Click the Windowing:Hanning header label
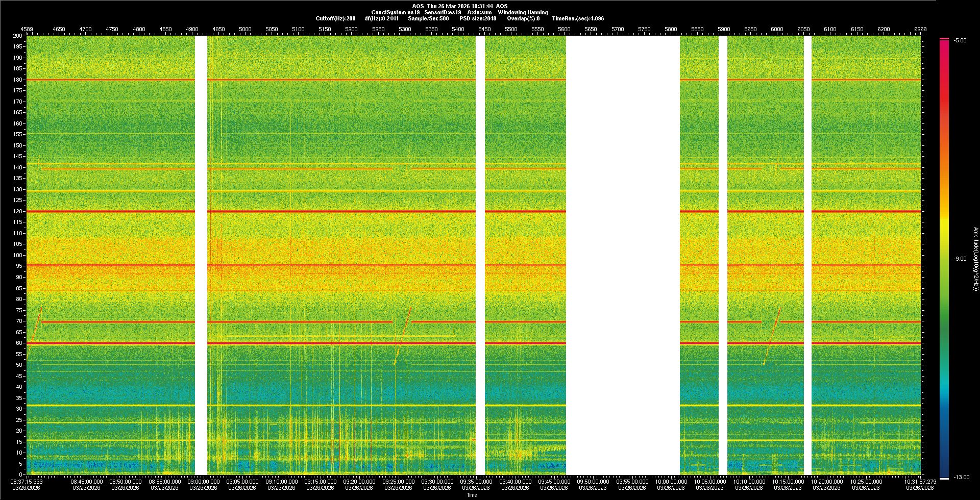This screenshot has height=500, width=980. coord(523,12)
